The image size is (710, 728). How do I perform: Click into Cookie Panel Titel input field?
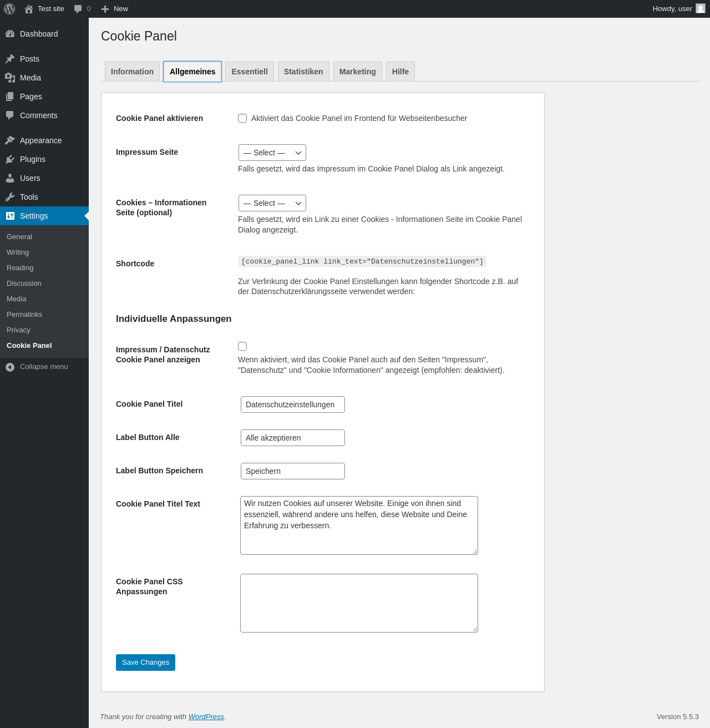coord(293,405)
